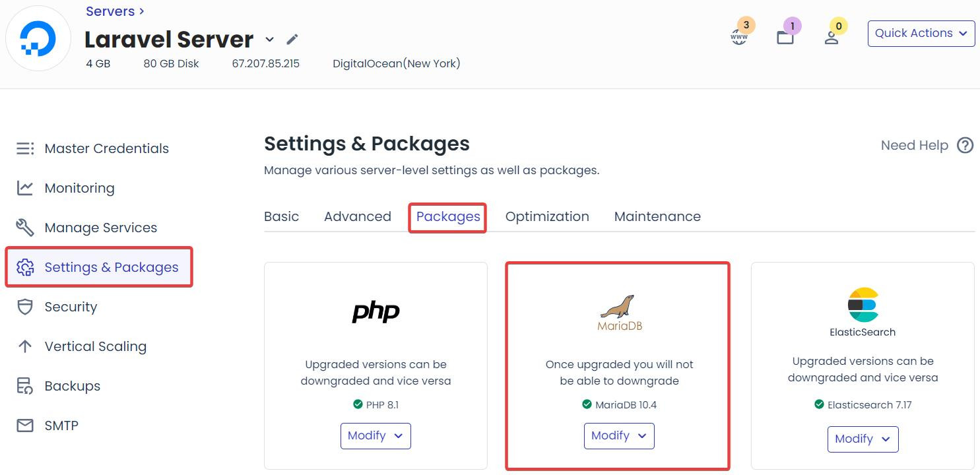The width and height of the screenshot is (980, 475).
Task: Open the team members person icon
Action: 832,38
